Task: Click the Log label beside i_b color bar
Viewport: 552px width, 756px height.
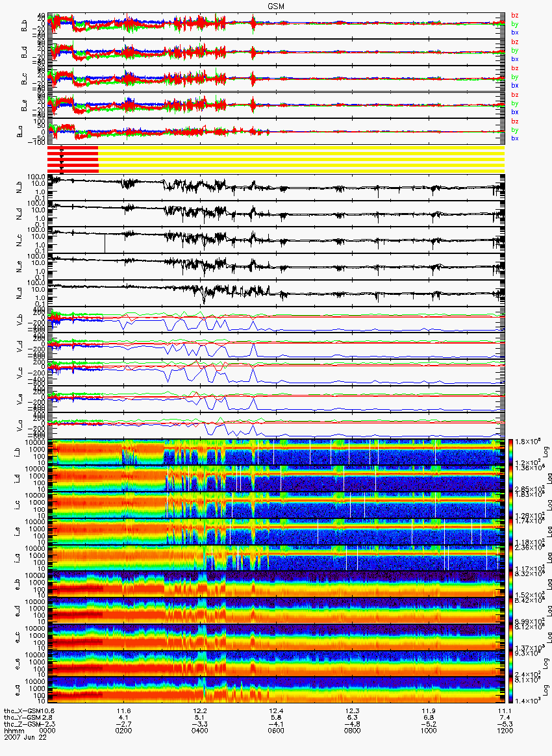Action: [x=546, y=452]
